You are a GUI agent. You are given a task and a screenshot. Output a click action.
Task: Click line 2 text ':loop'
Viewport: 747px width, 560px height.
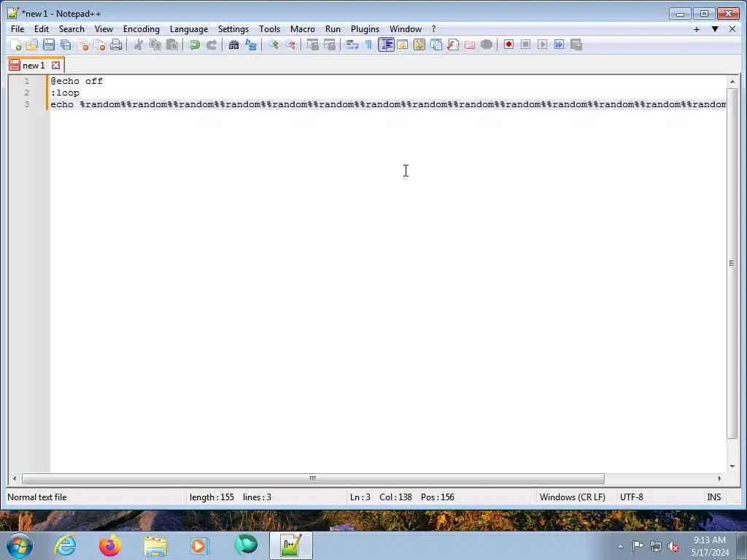pyautogui.click(x=65, y=93)
